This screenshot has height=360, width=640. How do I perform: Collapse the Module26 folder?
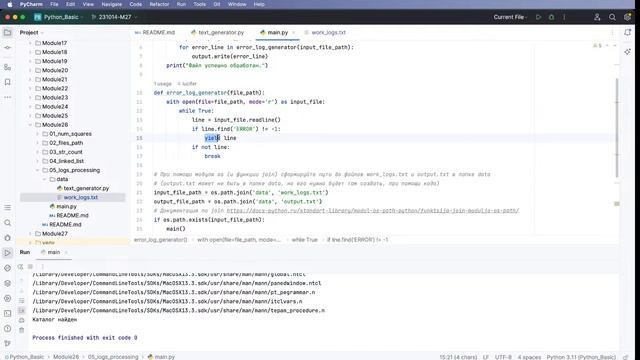(x=30, y=125)
